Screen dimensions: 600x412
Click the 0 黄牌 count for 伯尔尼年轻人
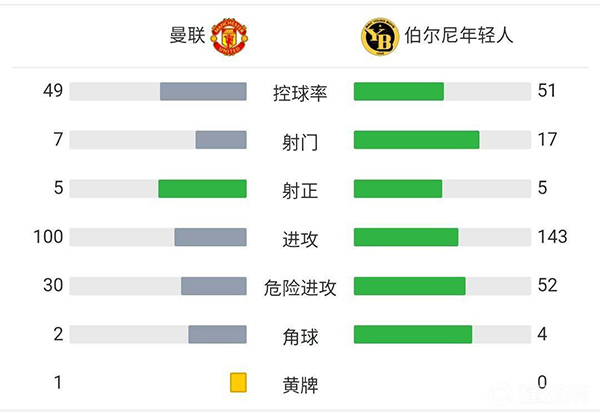coord(543,382)
